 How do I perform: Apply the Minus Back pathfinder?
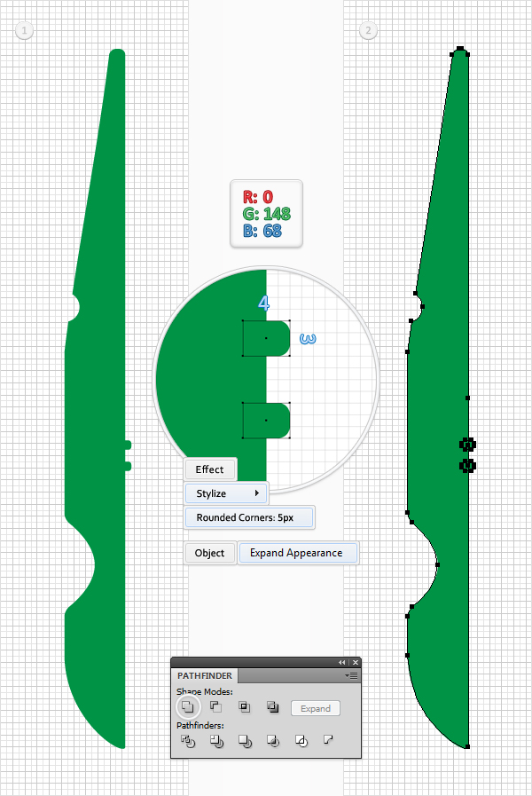pyautogui.click(x=329, y=740)
